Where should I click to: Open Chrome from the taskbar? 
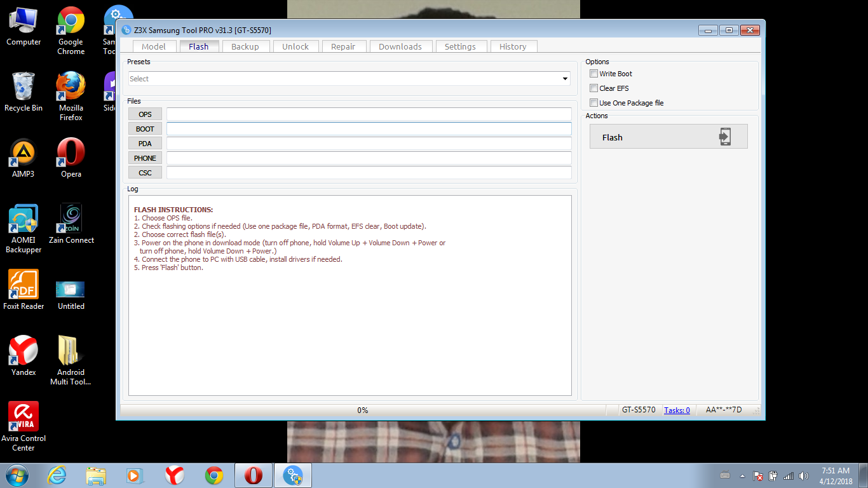[x=214, y=475]
